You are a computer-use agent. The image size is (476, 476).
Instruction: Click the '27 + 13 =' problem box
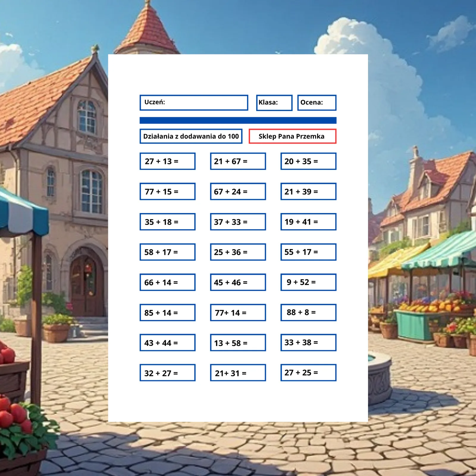(167, 161)
